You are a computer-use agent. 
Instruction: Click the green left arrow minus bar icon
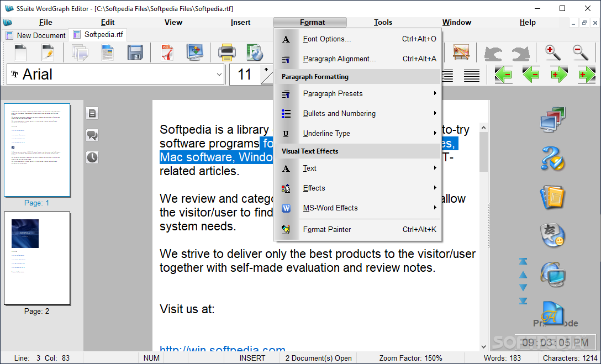tap(503, 75)
